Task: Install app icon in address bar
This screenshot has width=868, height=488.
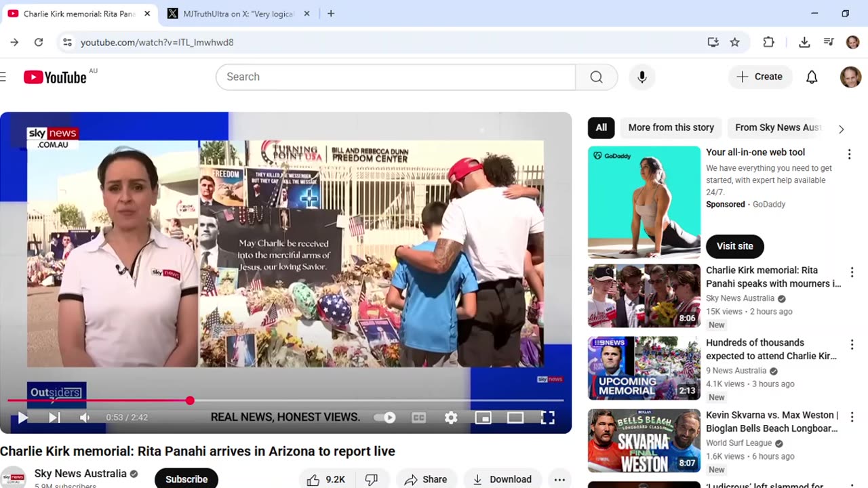Action: tap(713, 42)
